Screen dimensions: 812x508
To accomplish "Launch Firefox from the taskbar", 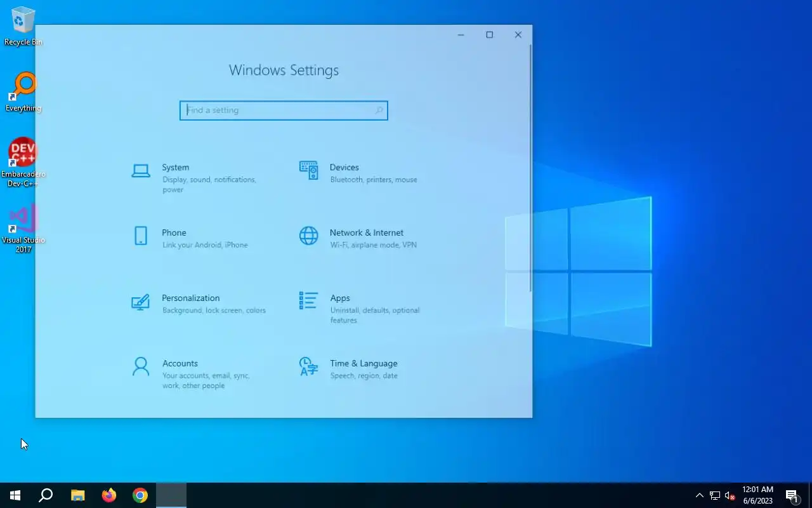I will point(109,495).
